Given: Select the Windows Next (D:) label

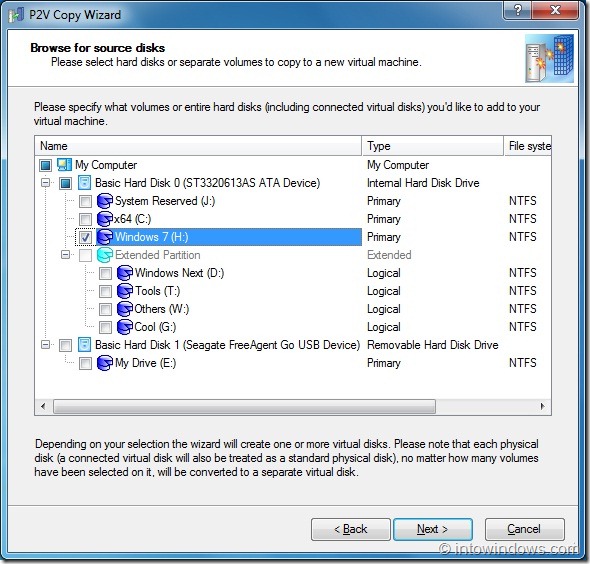Looking at the screenshot, I should point(179,273).
